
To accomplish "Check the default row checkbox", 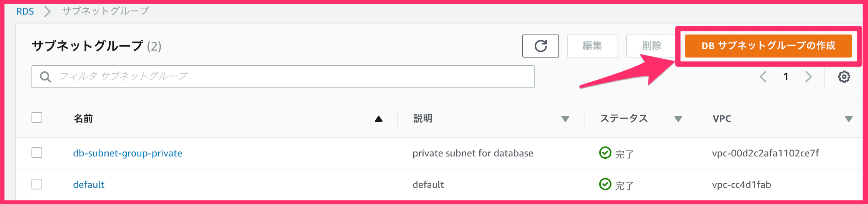I will click(x=37, y=184).
